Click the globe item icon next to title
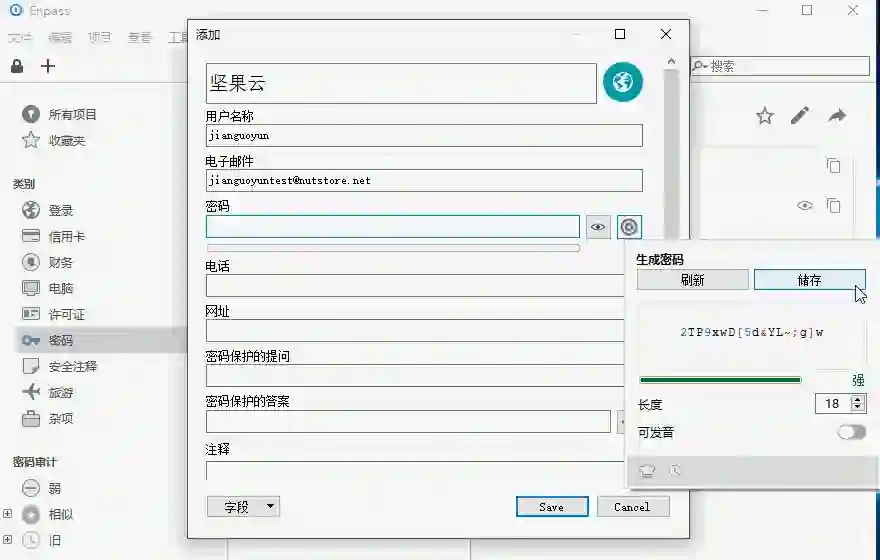 [x=623, y=82]
